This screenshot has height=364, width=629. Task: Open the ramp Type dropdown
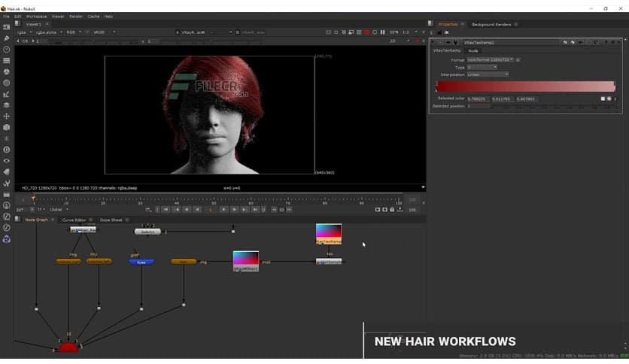click(x=482, y=68)
